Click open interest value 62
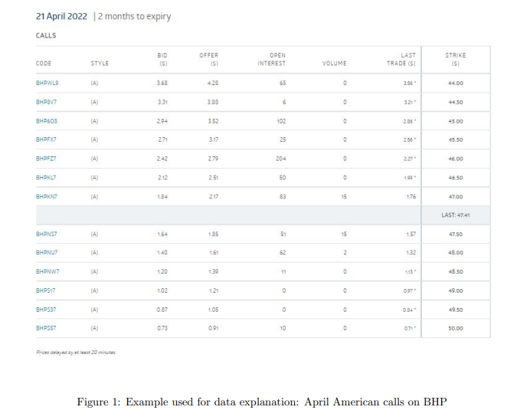 (x=283, y=253)
